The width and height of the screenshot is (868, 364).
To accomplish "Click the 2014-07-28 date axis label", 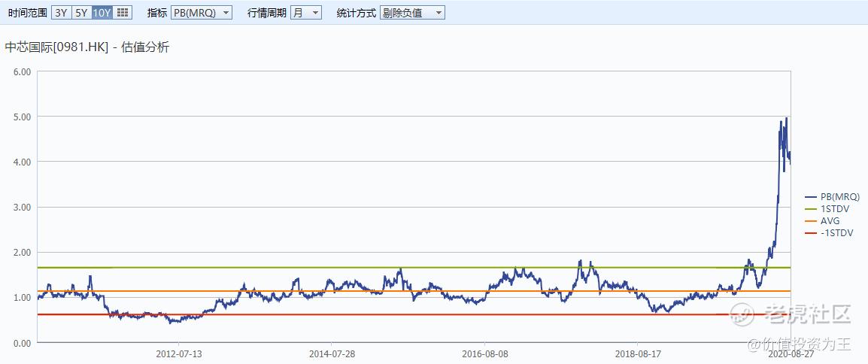I will pos(331,353).
